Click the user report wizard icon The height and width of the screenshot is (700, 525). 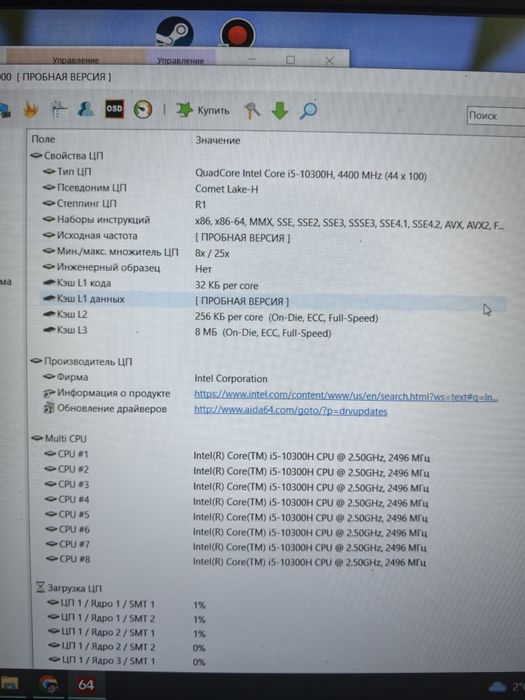pyautogui.click(x=86, y=109)
